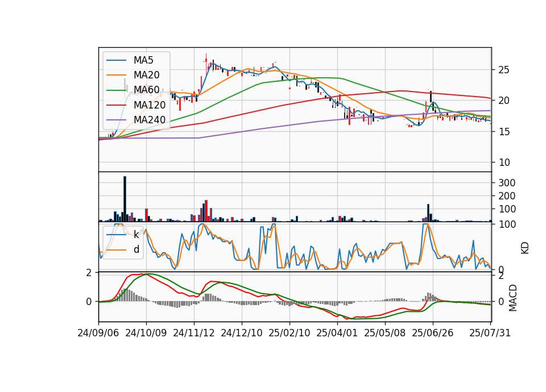Click the 24/10/09 date axis label
The image size is (546, 392).
click(x=146, y=333)
